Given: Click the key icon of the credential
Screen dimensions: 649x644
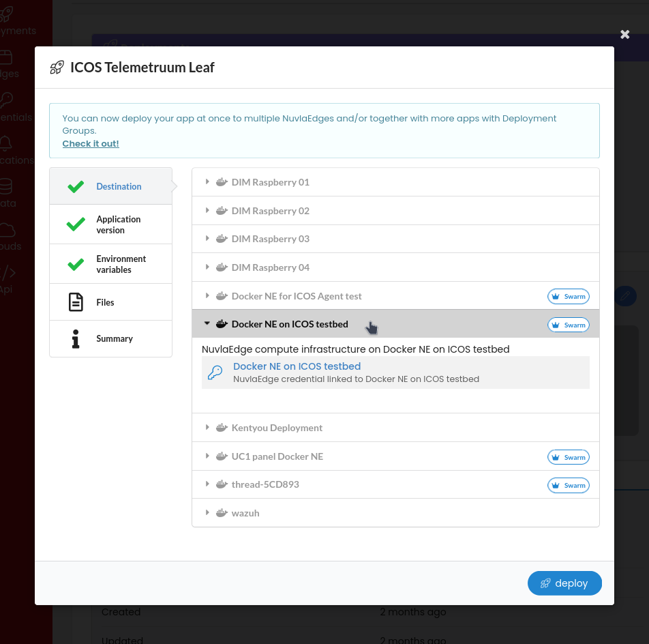Looking at the screenshot, I should [x=215, y=372].
